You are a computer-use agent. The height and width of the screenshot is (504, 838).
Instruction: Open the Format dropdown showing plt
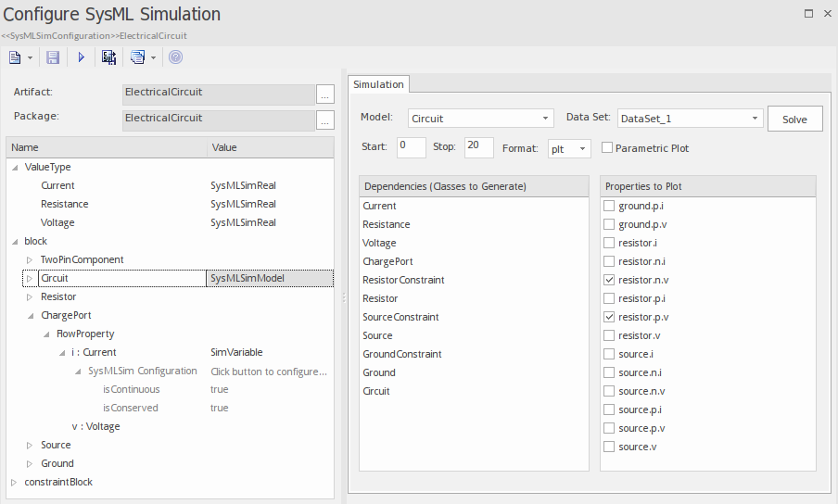pyautogui.click(x=568, y=148)
